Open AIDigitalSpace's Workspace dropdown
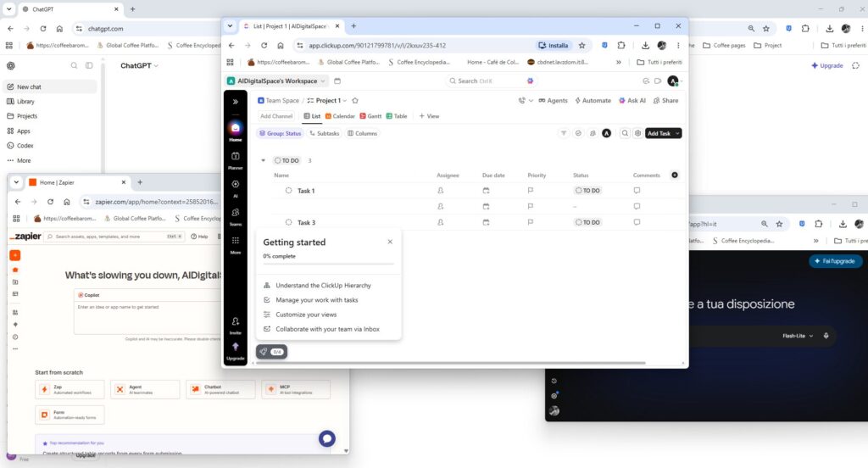 pos(276,81)
